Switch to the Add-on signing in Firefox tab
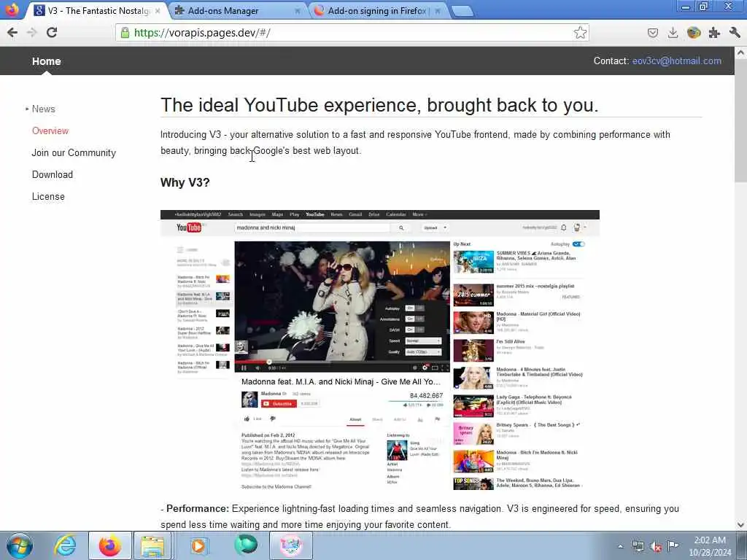The image size is (747, 560). [x=379, y=10]
